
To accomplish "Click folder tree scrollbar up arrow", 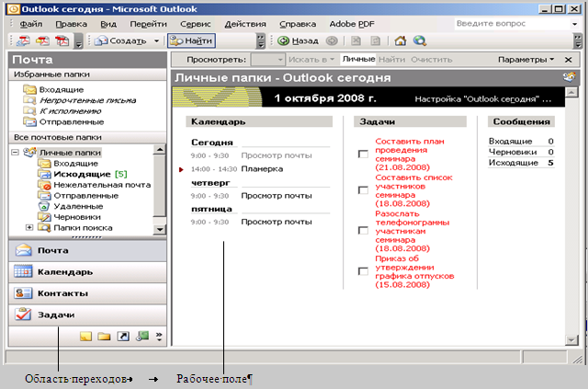I will pos(160,150).
